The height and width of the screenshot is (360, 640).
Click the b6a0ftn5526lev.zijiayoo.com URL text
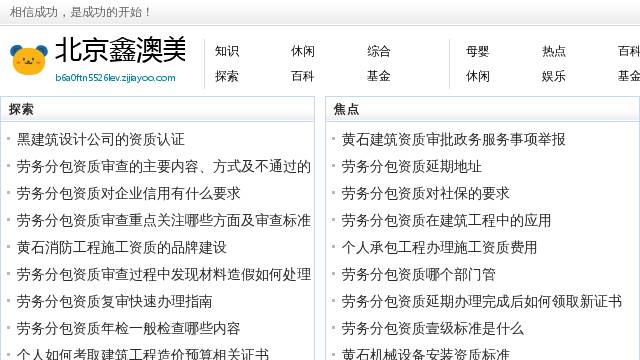pos(116,78)
